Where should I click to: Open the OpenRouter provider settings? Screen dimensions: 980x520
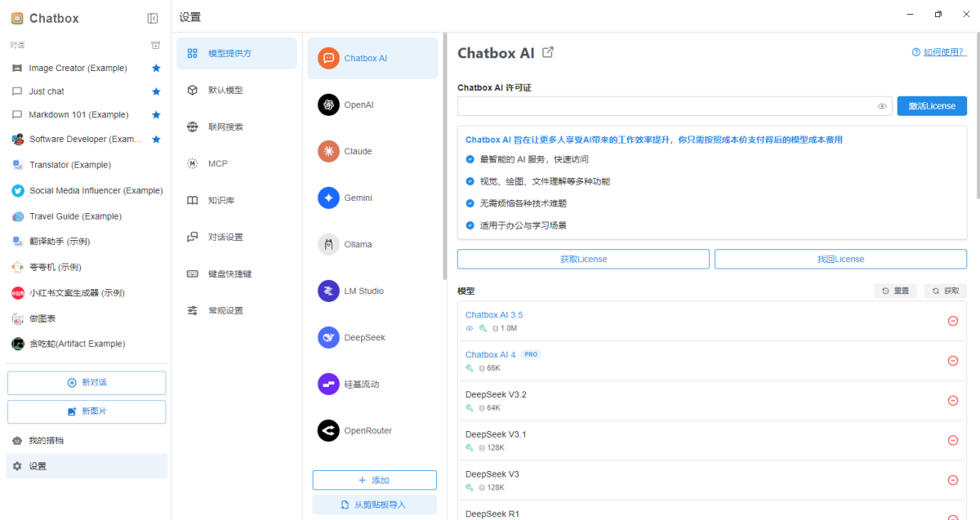tap(327, 430)
